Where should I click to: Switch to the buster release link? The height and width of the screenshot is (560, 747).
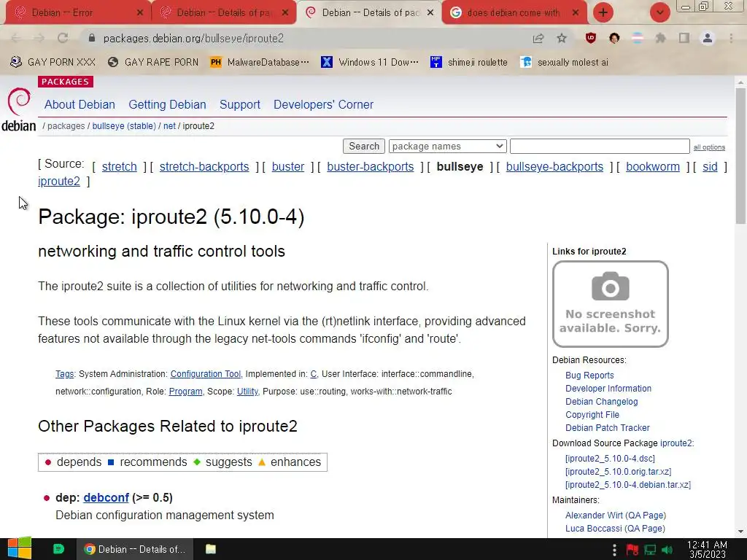pyautogui.click(x=287, y=166)
